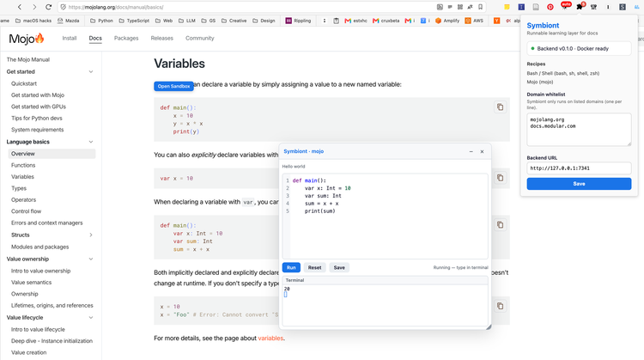Click the Open Sandbox button

173,86
